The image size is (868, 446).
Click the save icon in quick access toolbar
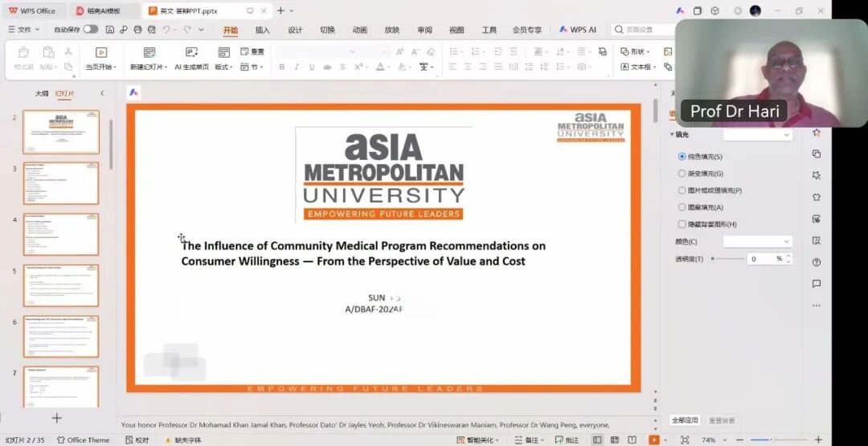(x=110, y=29)
